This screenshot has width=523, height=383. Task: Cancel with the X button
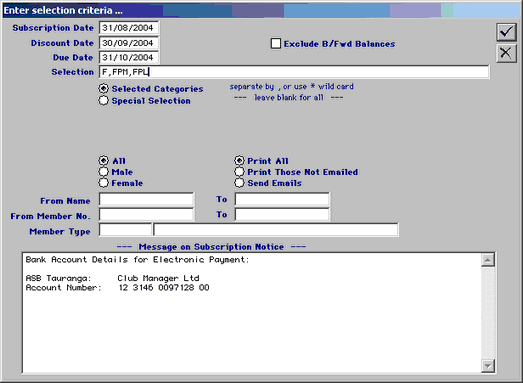pyautogui.click(x=506, y=53)
